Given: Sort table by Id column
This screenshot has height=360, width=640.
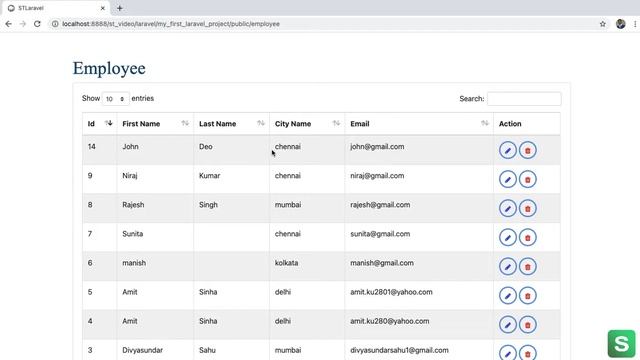Looking at the screenshot, I should coord(100,124).
